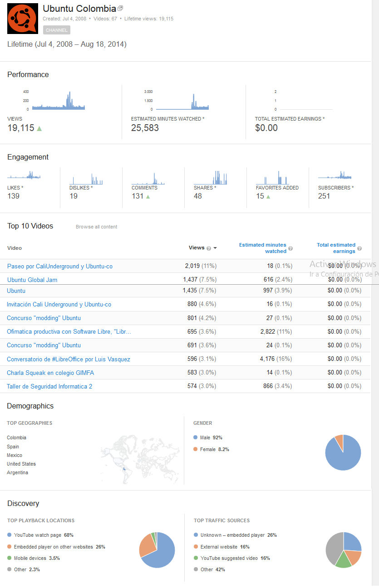379x588 pixels.
Task: Click blue Unknown – embedded player legend dot
Action: [196, 535]
